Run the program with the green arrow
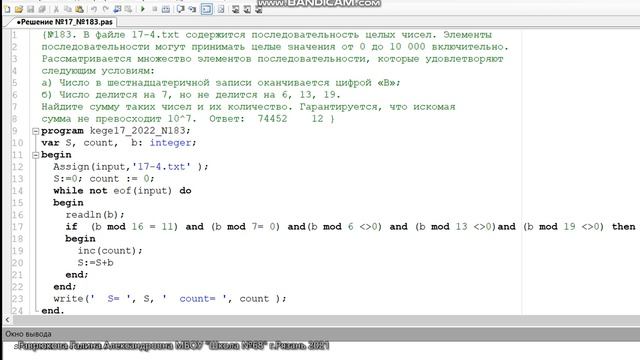This screenshot has height=360, width=640. [x=143, y=9]
